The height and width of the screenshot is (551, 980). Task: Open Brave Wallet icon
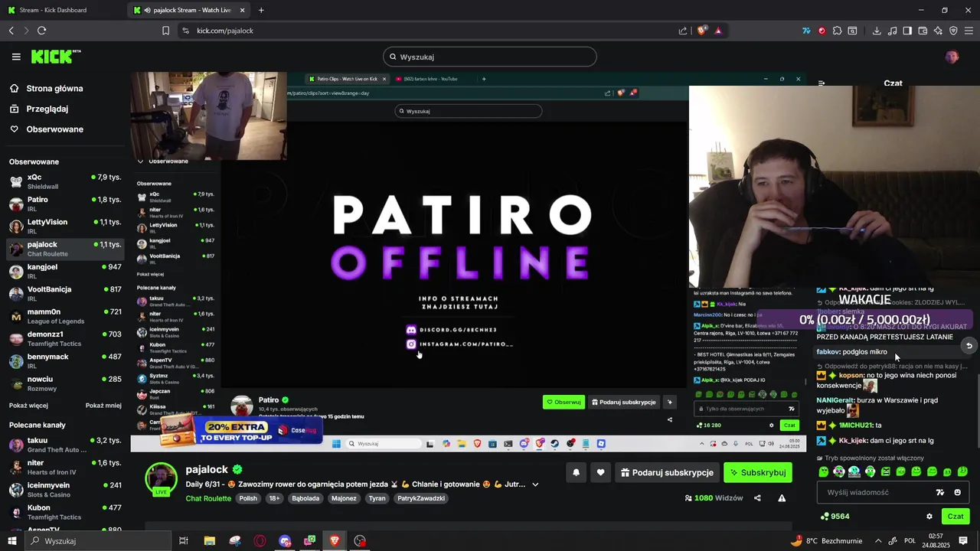coord(923,31)
